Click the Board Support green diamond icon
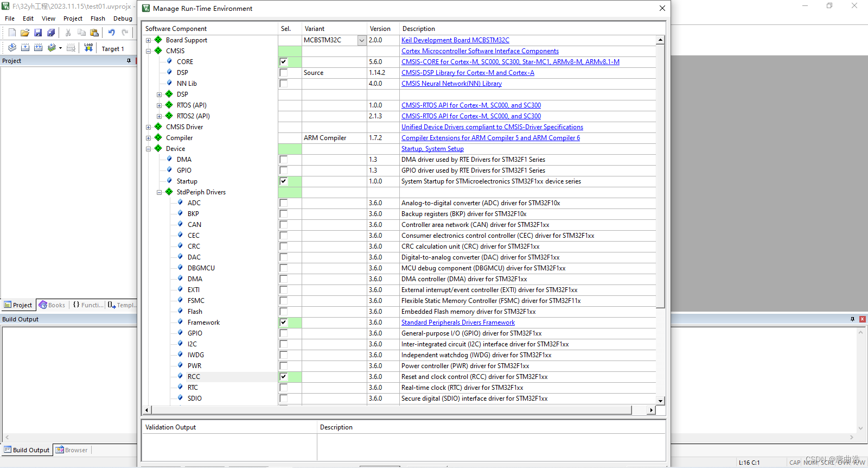 (158, 40)
